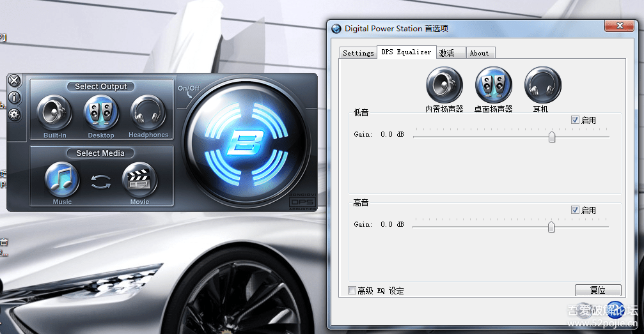Open the About tab
The width and height of the screenshot is (644, 334).
coord(480,53)
